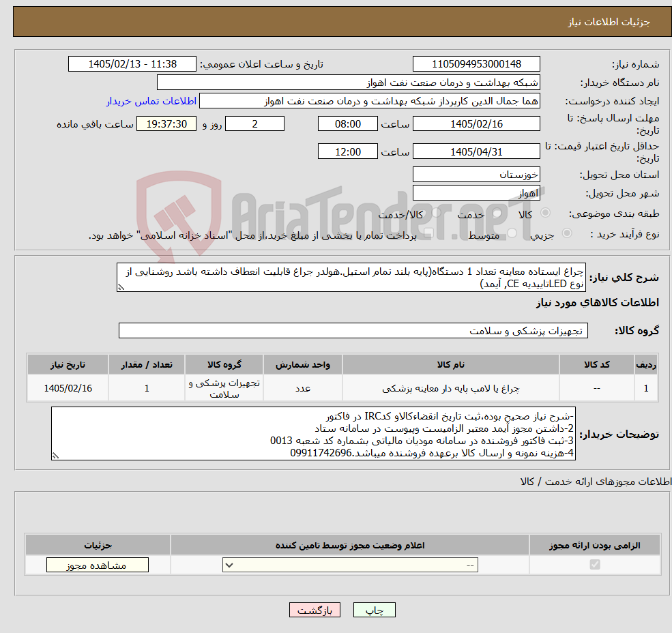
Task: Expand the permit status dropdown
Action: click(350, 565)
